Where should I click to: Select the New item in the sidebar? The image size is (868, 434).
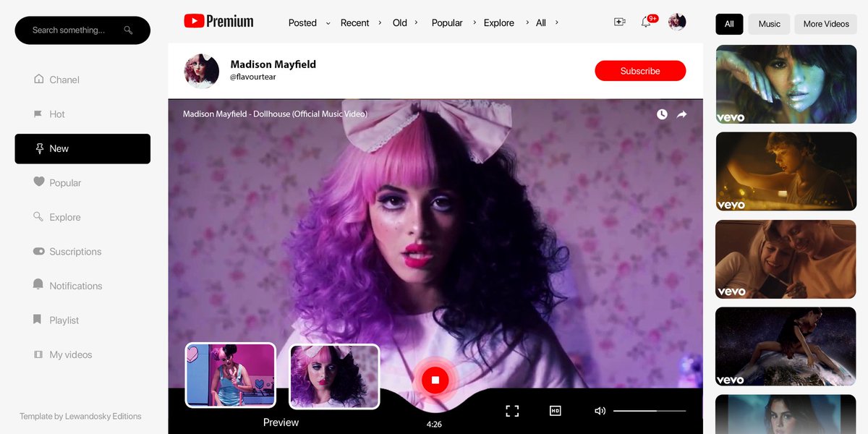pos(82,148)
